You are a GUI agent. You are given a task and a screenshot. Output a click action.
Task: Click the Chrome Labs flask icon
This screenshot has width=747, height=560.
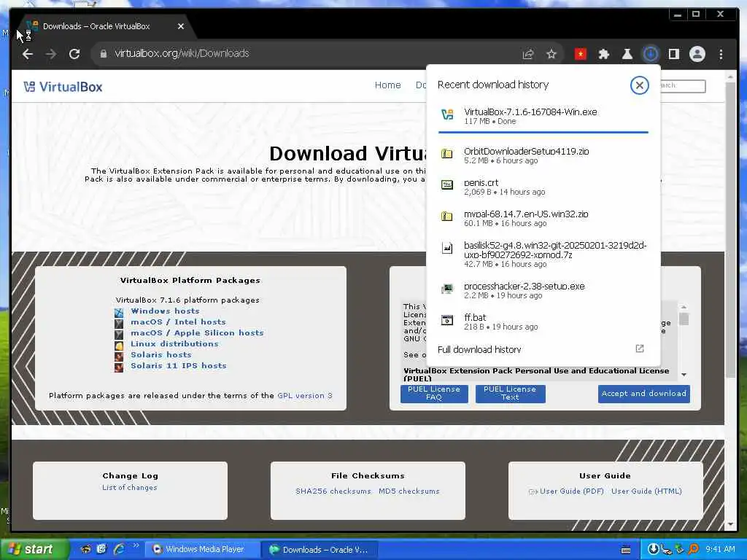click(627, 54)
